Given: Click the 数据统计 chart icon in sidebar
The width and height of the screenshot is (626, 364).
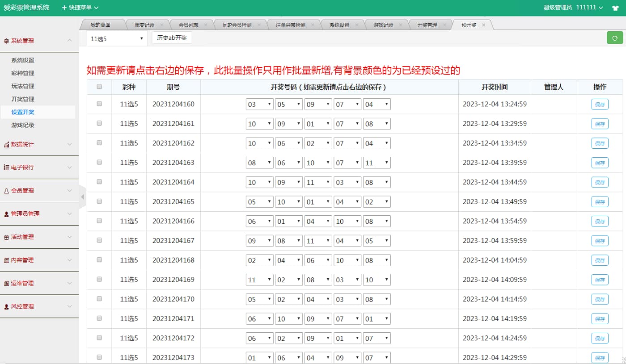Looking at the screenshot, I should tap(7, 145).
